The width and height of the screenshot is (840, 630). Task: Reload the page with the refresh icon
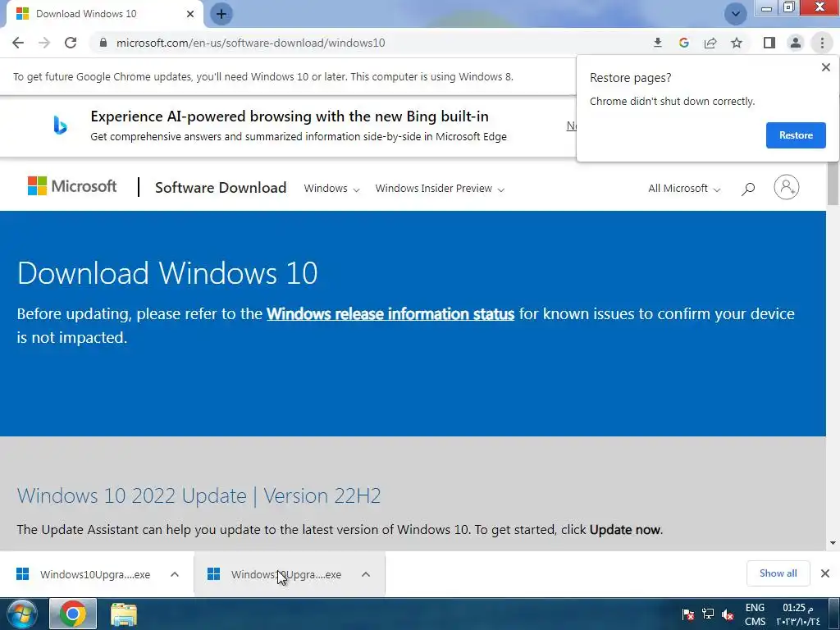coord(71,43)
